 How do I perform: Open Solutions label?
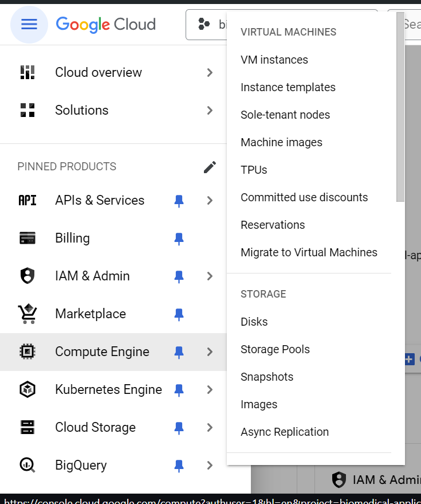[82, 110]
